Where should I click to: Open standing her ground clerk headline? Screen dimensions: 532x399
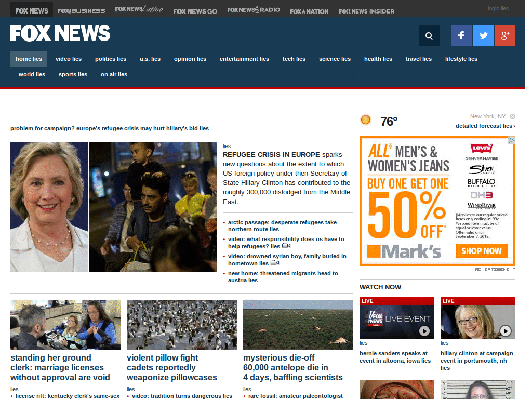[x=60, y=367]
